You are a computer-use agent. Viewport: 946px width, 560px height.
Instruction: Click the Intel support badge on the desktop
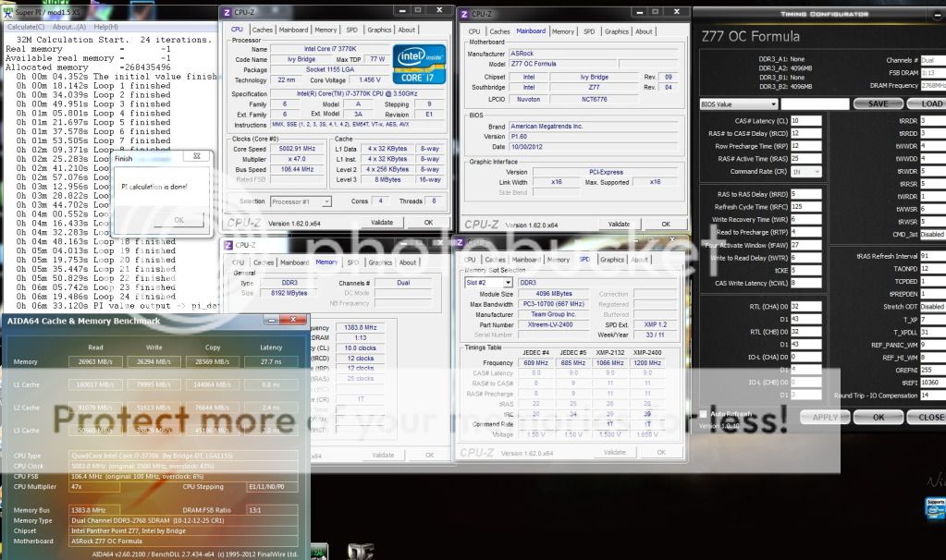pos(935,507)
